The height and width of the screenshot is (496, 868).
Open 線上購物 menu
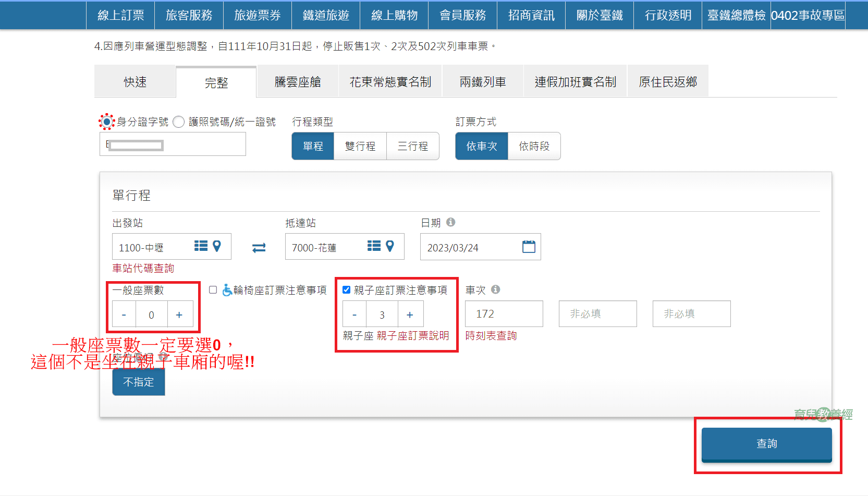pyautogui.click(x=394, y=15)
